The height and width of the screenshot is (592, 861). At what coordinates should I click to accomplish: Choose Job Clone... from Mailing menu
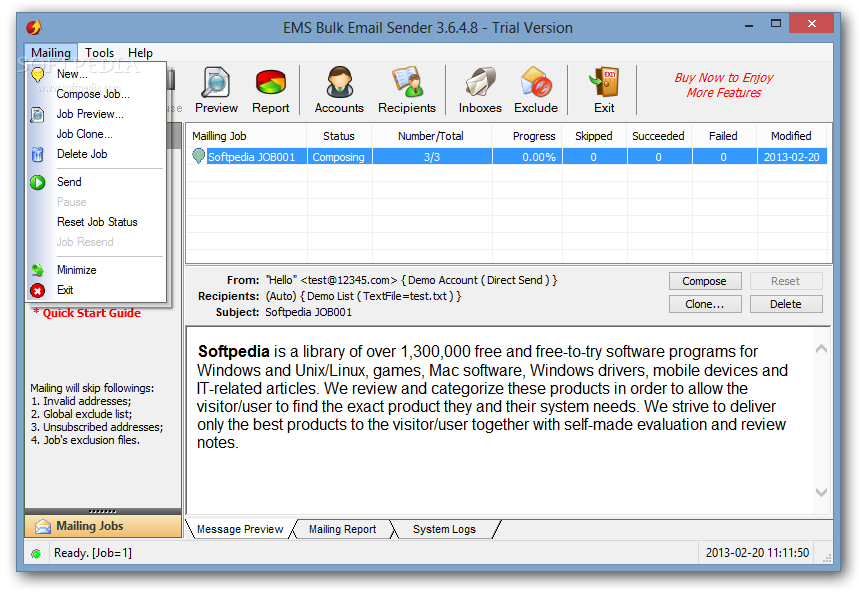pyautogui.click(x=85, y=134)
